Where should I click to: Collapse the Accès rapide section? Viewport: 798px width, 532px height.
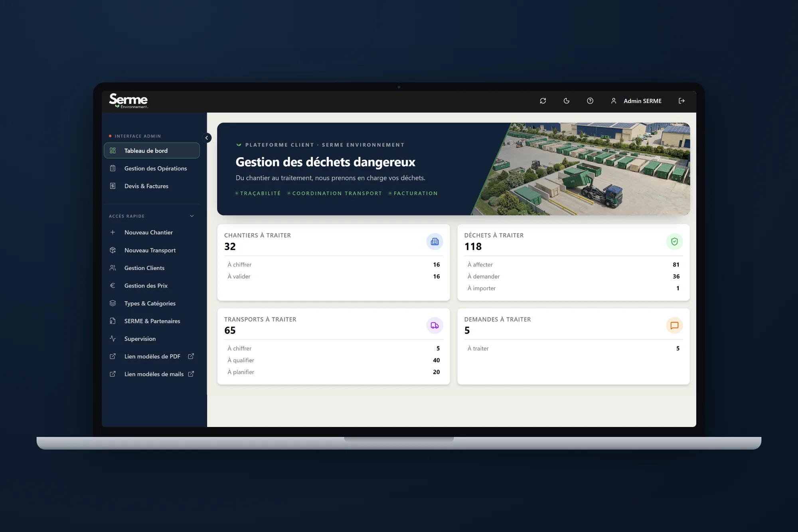[x=192, y=216]
